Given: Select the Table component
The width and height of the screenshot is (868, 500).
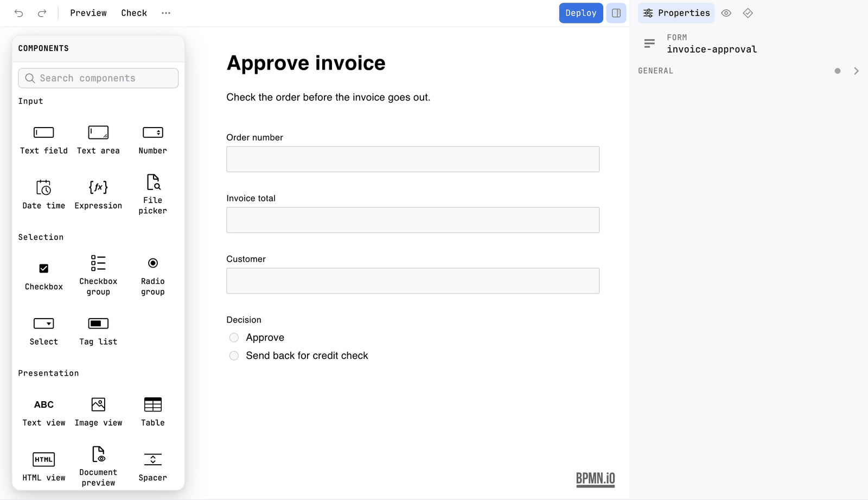Looking at the screenshot, I should (x=153, y=412).
